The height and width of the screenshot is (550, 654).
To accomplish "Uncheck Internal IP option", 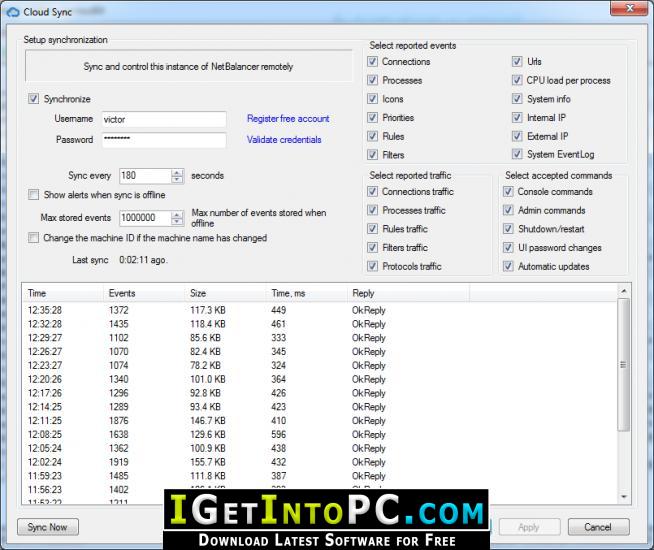I will coord(517,118).
